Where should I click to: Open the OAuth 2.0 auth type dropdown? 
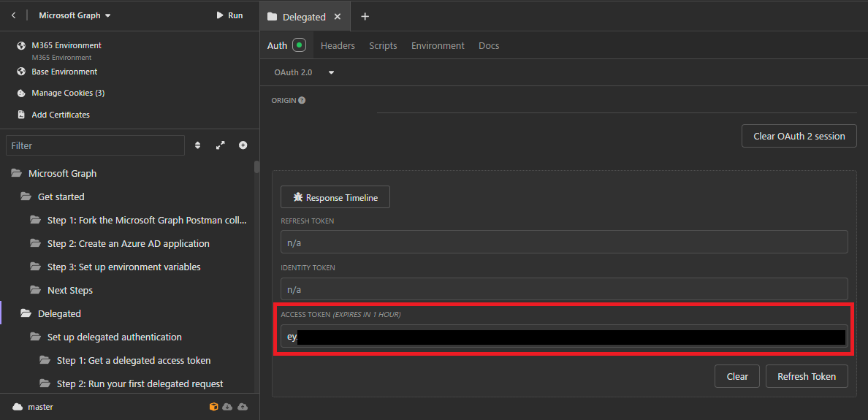click(x=304, y=72)
